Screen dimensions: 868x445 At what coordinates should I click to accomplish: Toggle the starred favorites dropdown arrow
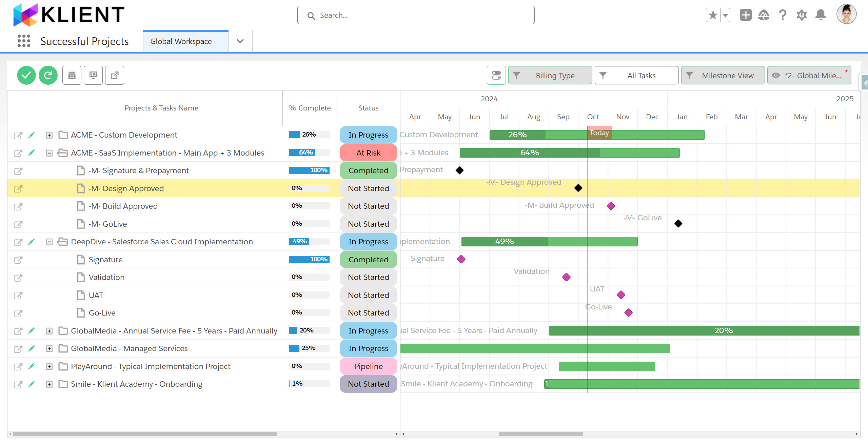[x=725, y=15]
